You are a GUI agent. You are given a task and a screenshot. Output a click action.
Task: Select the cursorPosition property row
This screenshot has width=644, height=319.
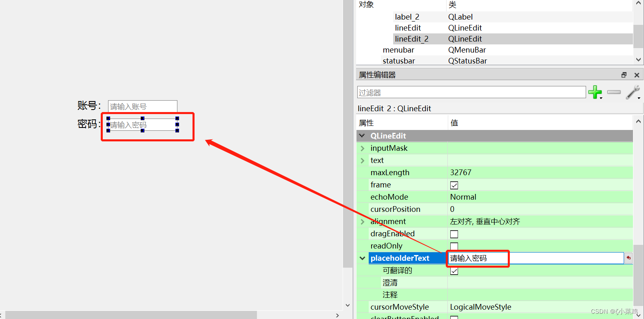[x=494, y=209]
